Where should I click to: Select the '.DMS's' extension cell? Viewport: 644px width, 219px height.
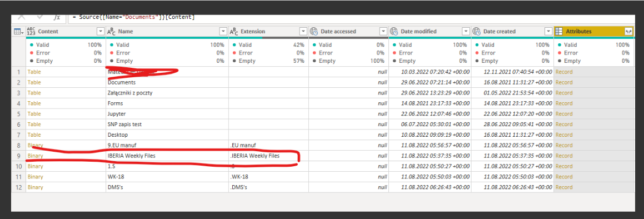point(268,187)
